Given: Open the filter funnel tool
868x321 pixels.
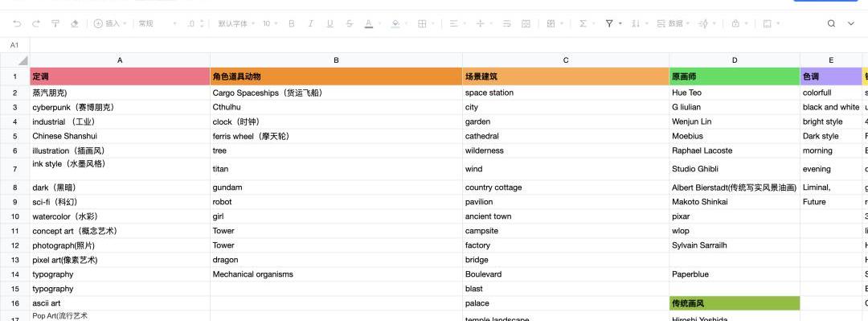Looking at the screenshot, I should (x=609, y=23).
